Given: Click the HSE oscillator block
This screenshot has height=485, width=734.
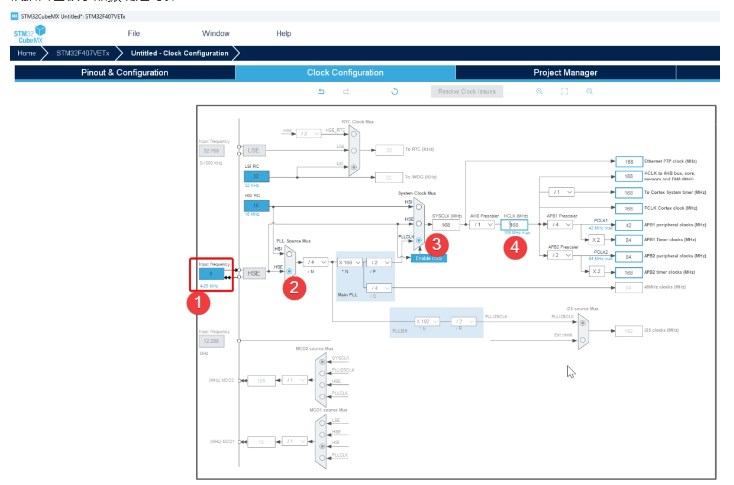Looking at the screenshot, I should (254, 273).
